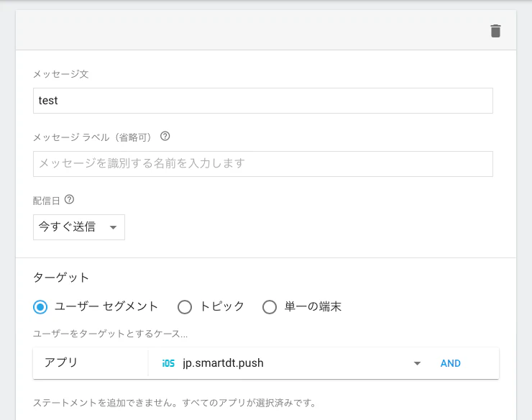Open help icon next to 配信日
Screen dimensions: 532x420
(69, 199)
